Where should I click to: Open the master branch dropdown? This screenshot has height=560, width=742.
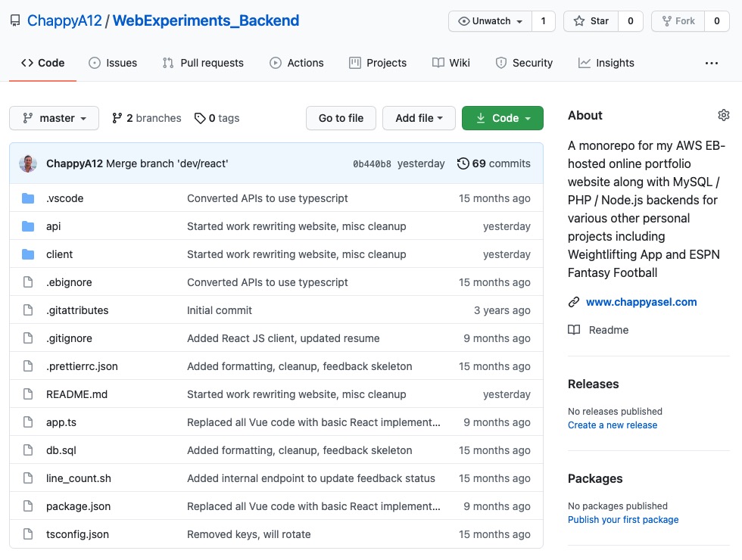53,118
